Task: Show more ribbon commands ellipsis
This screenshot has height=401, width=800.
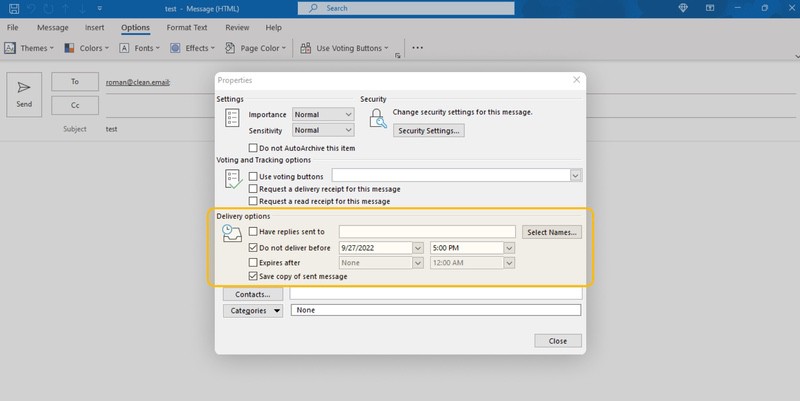Action: coord(417,47)
